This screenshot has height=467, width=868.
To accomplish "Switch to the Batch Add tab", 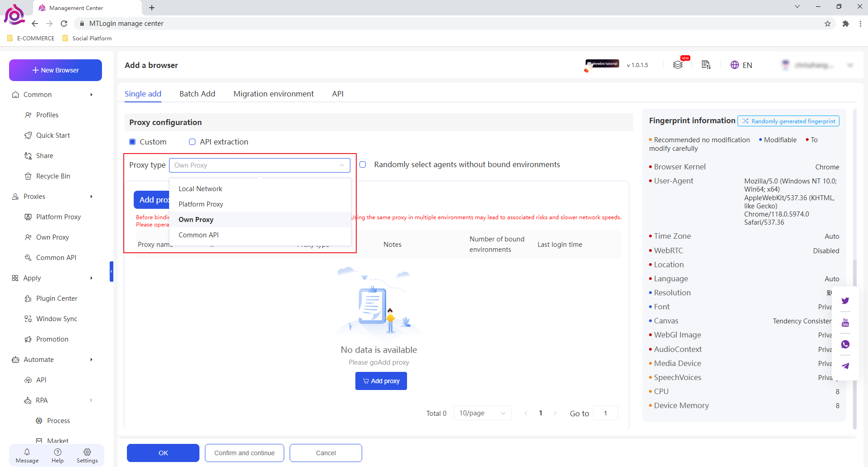I will (197, 94).
